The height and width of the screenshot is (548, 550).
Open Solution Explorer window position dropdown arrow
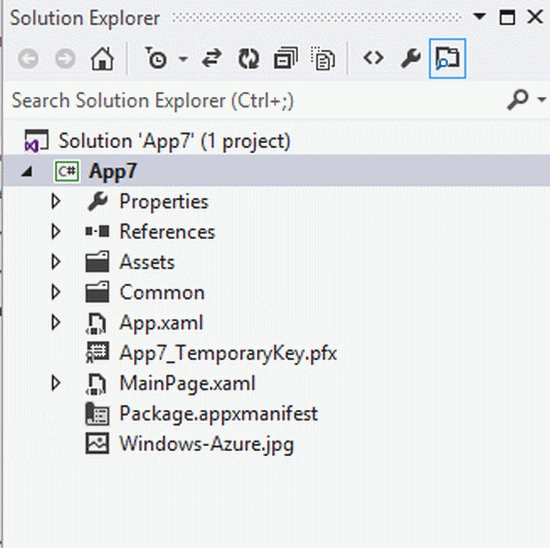tap(479, 16)
